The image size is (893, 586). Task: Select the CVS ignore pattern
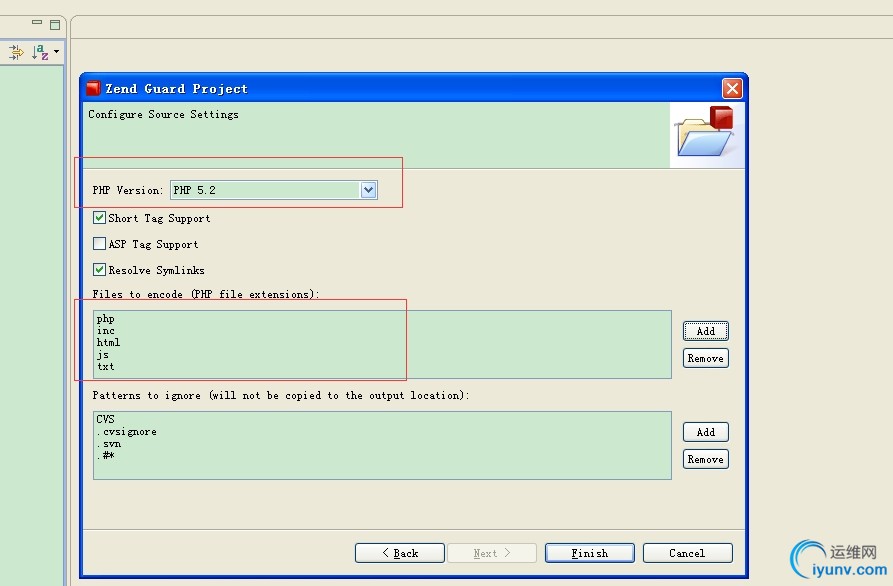click(105, 419)
